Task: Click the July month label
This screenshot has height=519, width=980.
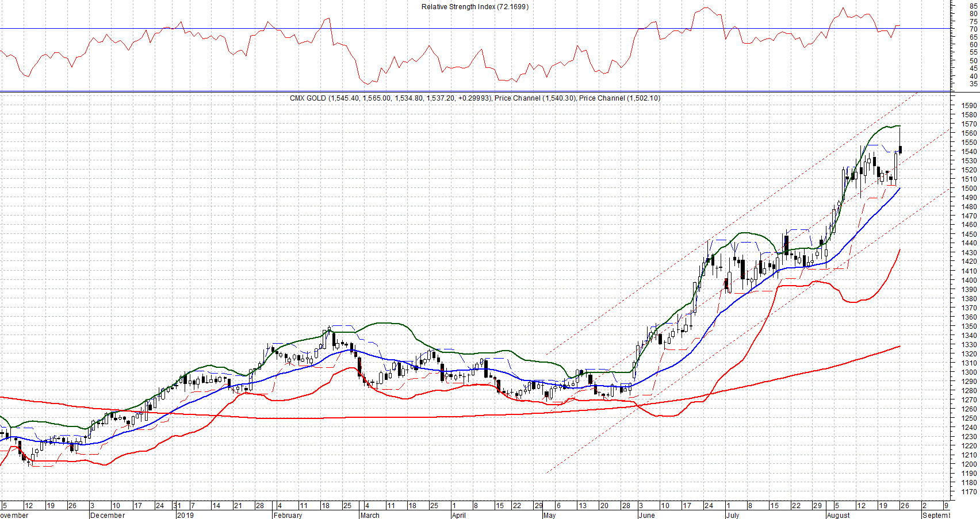Action: click(x=733, y=515)
